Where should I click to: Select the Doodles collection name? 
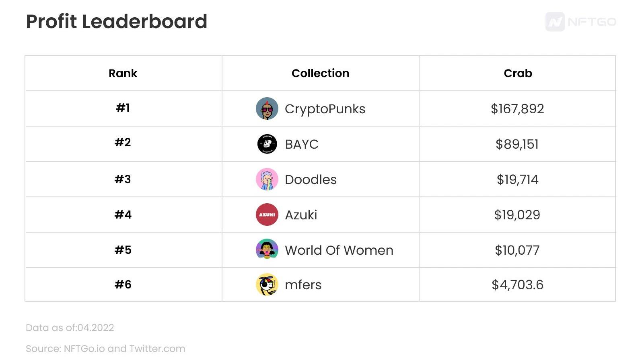(x=311, y=180)
